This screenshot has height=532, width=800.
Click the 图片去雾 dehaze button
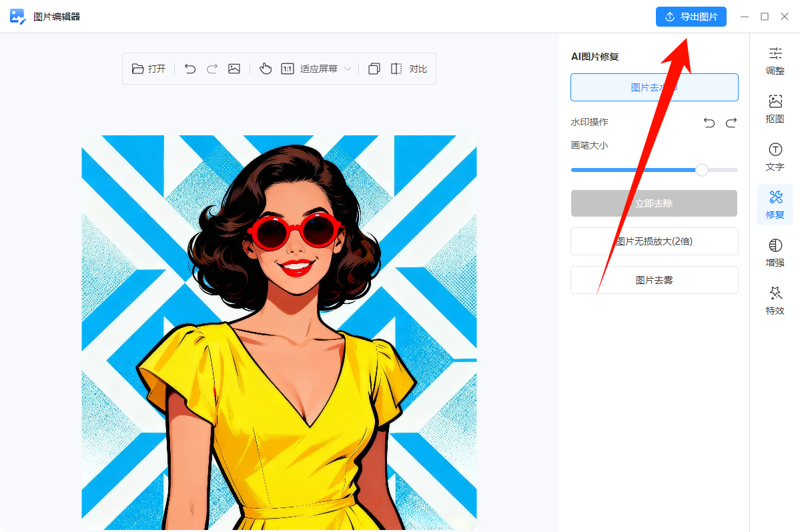tap(654, 280)
